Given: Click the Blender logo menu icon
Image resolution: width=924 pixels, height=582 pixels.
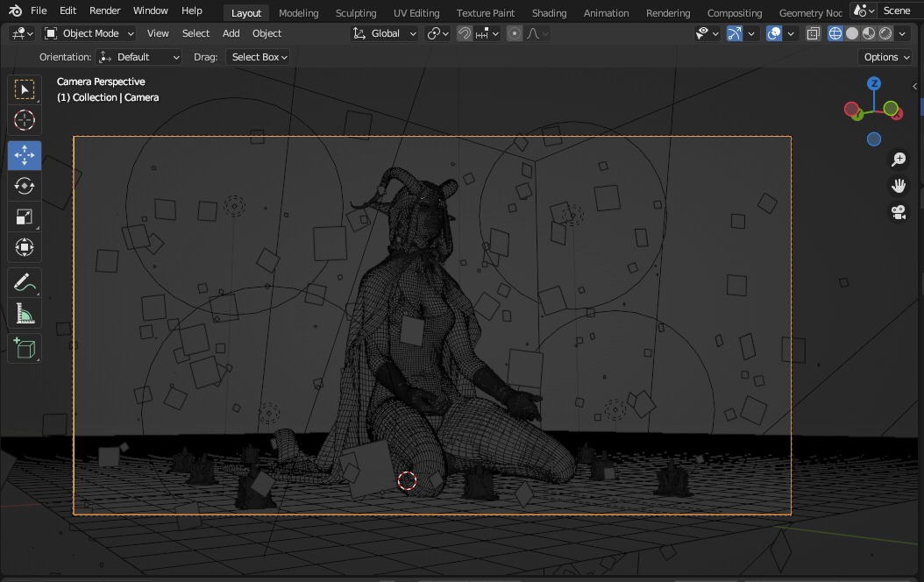Looking at the screenshot, I should (15, 11).
